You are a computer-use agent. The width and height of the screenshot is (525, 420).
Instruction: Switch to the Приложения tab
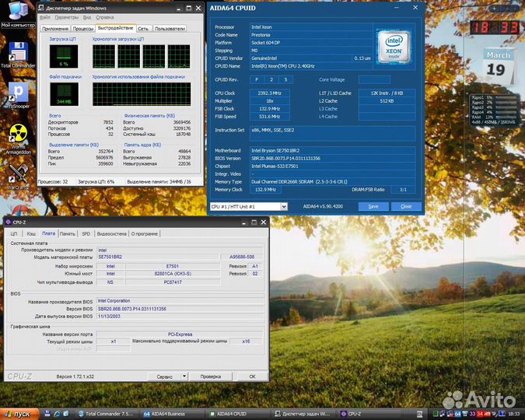(x=55, y=29)
